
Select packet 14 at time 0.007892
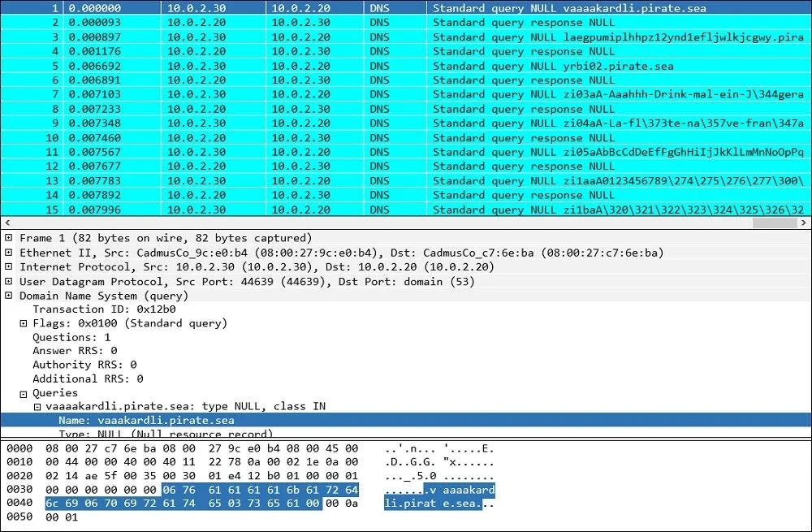point(406,195)
